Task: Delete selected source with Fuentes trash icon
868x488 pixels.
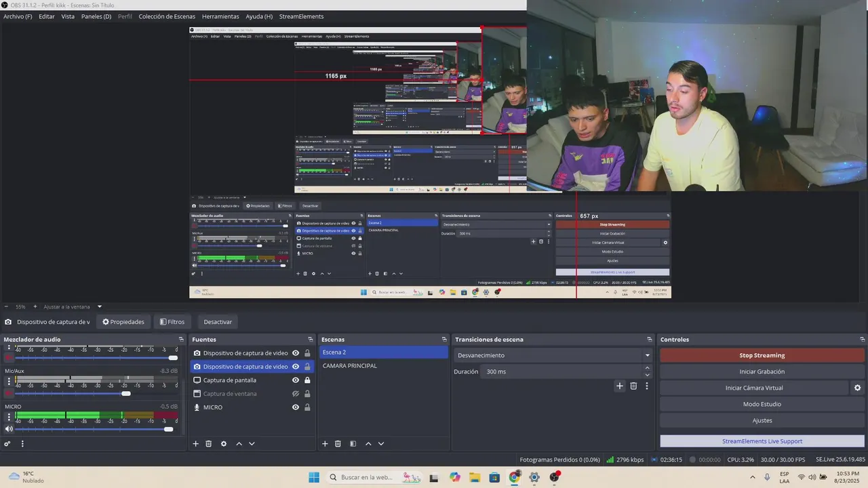Action: (208, 444)
